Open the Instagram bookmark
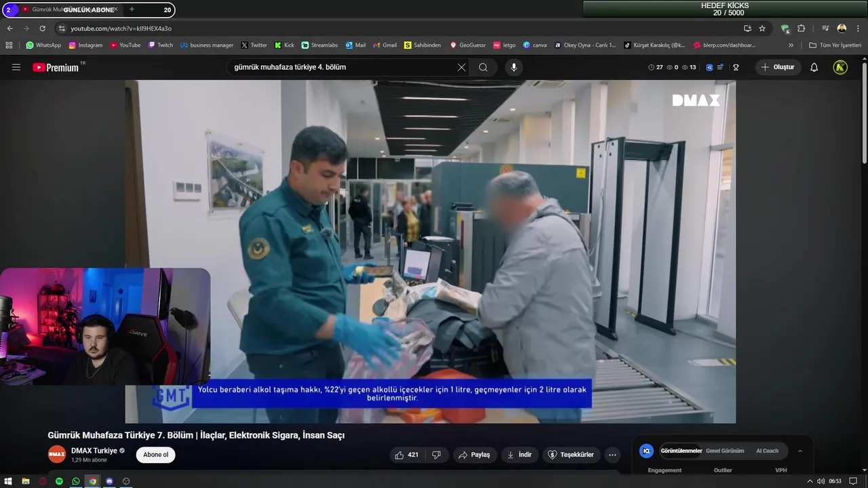The height and width of the screenshot is (488, 868). click(85, 45)
